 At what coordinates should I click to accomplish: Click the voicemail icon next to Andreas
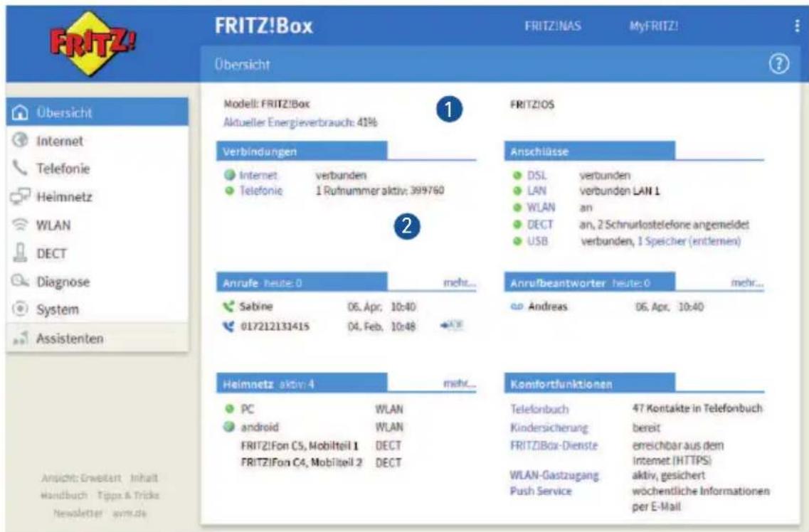(517, 307)
